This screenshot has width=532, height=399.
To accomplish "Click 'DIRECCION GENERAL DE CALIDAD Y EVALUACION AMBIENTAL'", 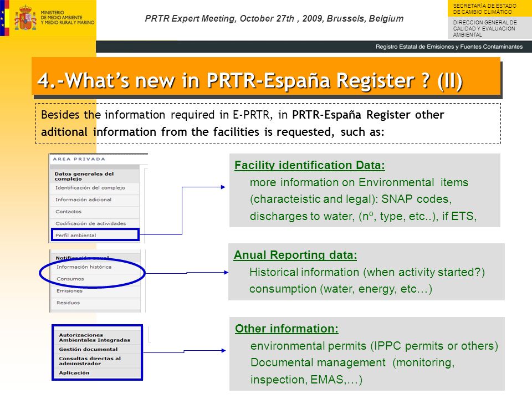I will point(485,28).
